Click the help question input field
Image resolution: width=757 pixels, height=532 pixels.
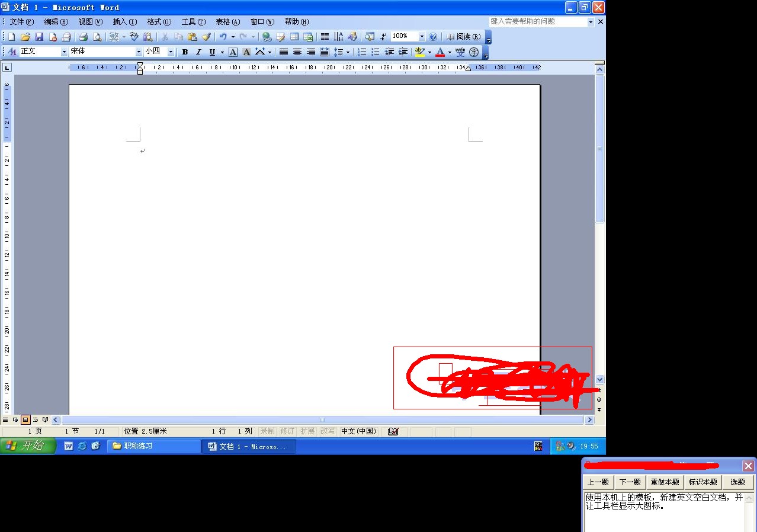point(538,21)
